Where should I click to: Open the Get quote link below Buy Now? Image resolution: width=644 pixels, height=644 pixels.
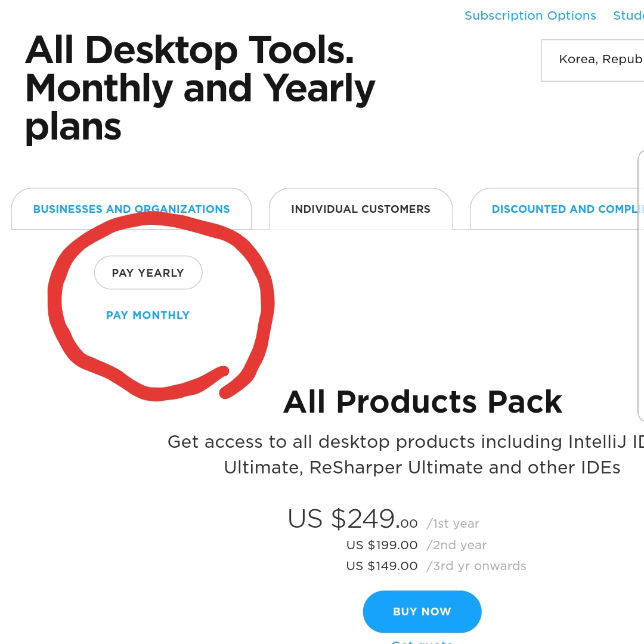pos(422,642)
